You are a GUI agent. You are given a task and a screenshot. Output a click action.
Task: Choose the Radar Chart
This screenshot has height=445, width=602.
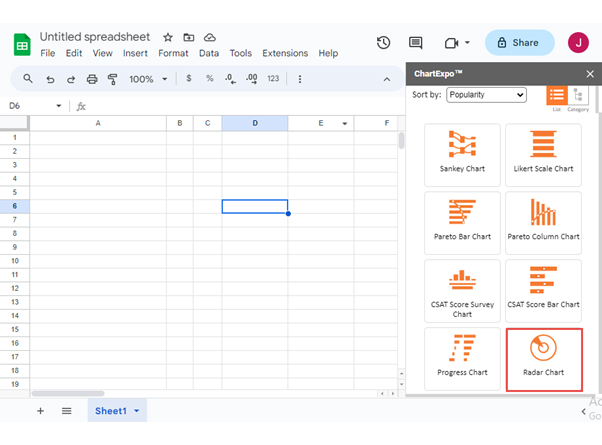pos(544,360)
